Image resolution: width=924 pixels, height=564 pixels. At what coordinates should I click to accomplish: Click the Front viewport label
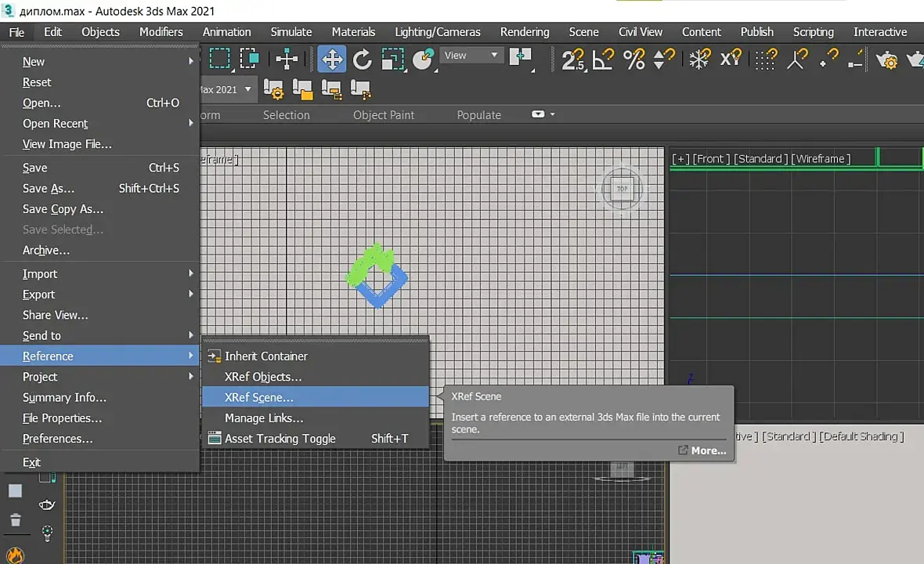(711, 159)
